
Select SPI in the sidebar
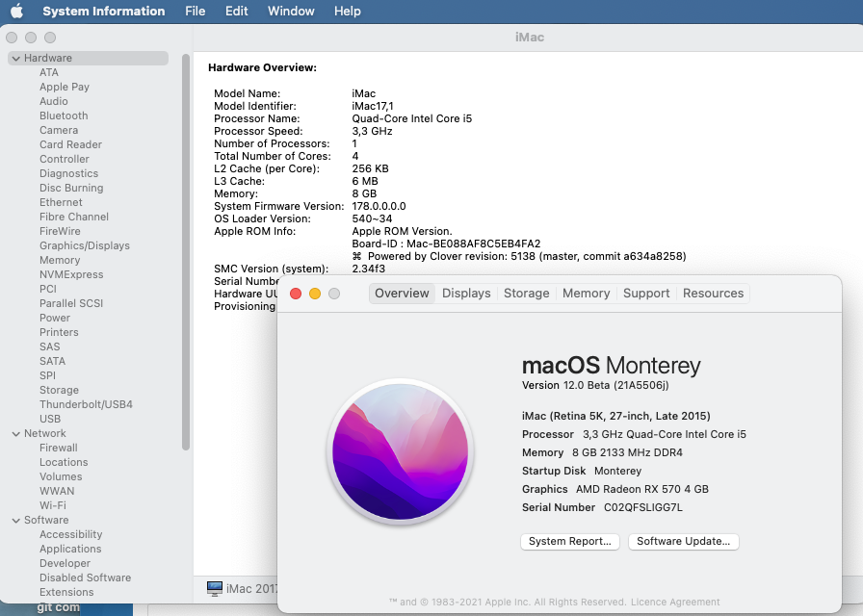(x=47, y=375)
